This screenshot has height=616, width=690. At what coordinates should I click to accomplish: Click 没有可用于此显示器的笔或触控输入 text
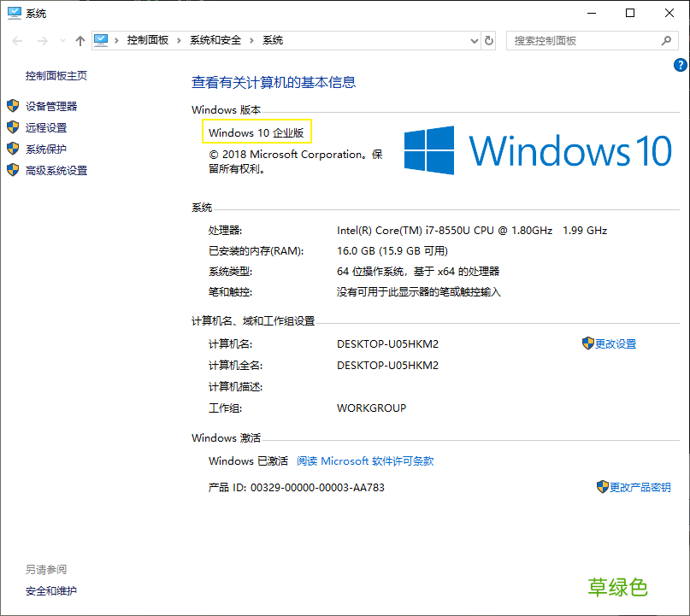(418, 292)
